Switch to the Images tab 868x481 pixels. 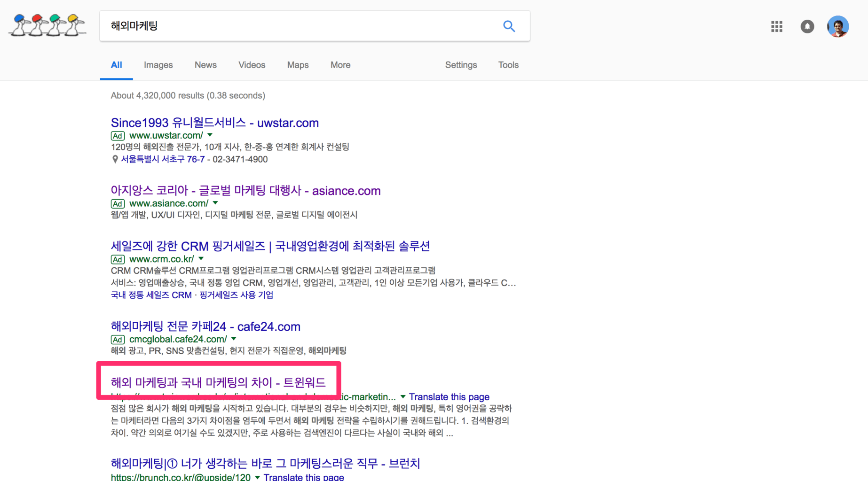pyautogui.click(x=158, y=65)
